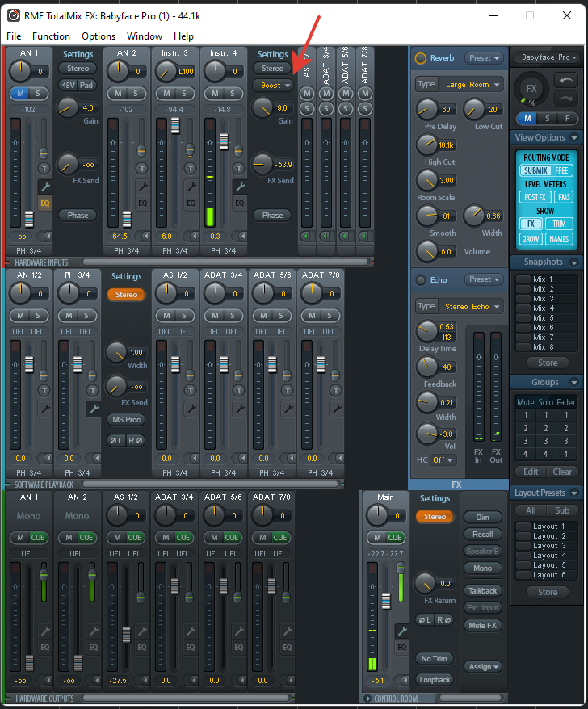Open the Options menu
This screenshot has width=588, height=709.
99,36
